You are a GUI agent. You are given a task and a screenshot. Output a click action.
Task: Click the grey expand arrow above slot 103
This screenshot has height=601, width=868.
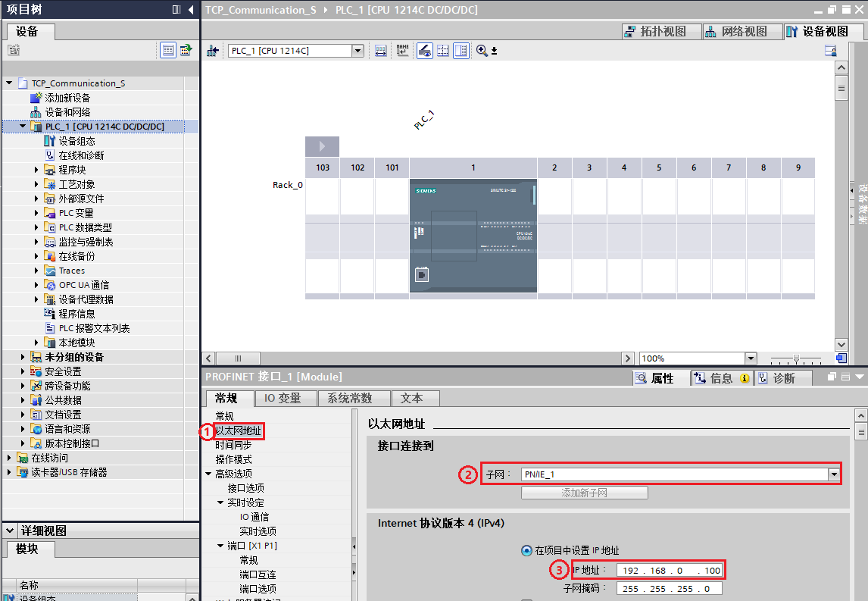pyautogui.click(x=322, y=147)
